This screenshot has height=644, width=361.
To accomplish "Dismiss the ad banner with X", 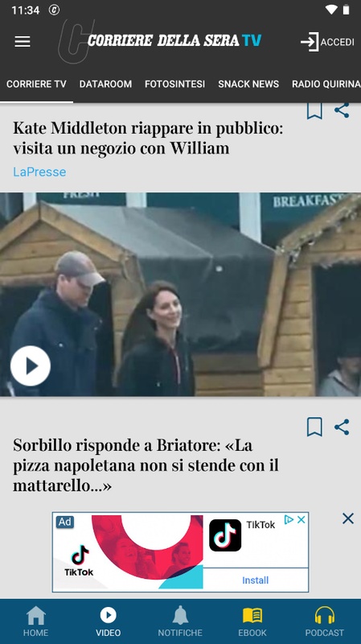I will [x=348, y=518].
